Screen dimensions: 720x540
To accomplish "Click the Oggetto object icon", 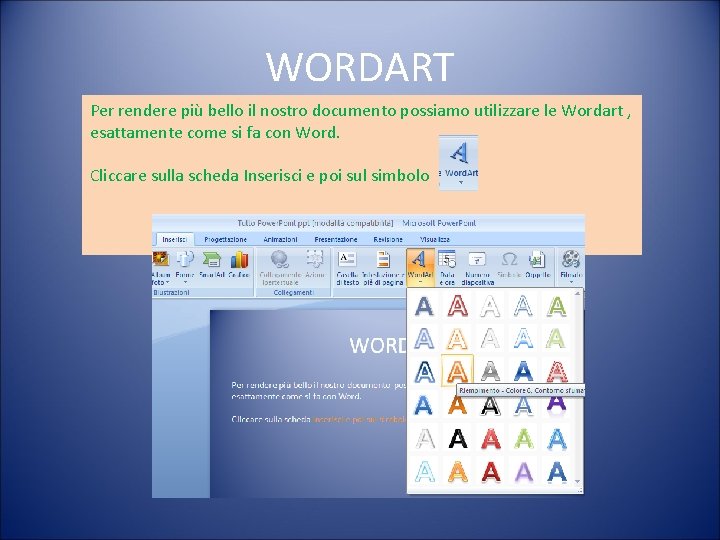I will coord(537,265).
